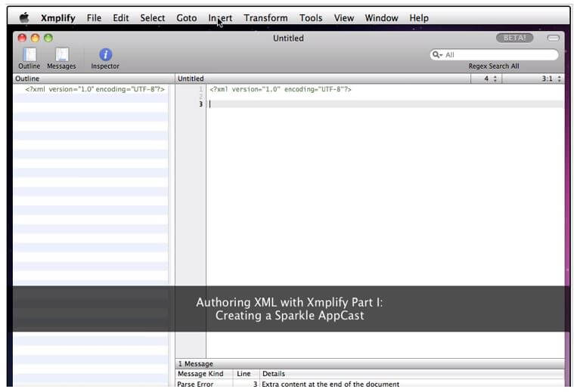Click the BETA! badge button
The width and height of the screenshot is (574, 392).
(x=514, y=38)
